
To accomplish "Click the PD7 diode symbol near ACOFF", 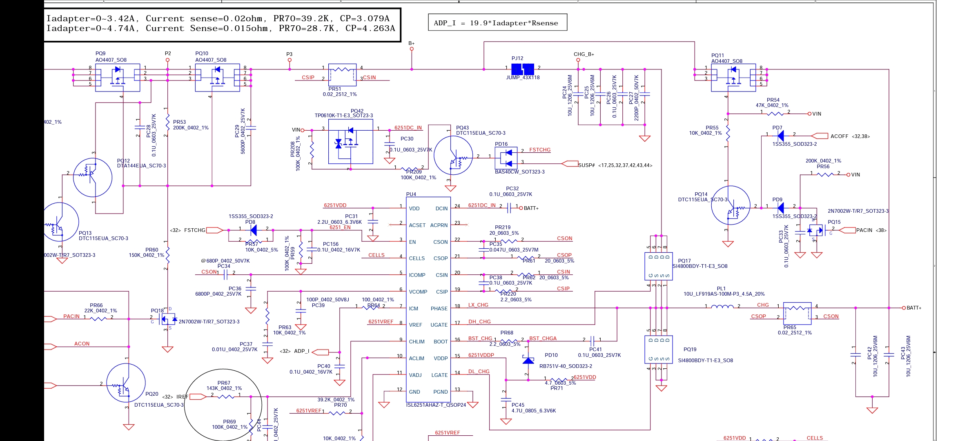I will click(x=780, y=136).
